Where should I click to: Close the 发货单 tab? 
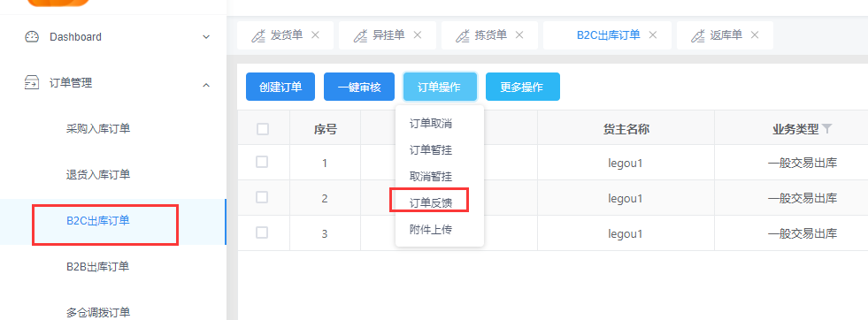click(315, 34)
